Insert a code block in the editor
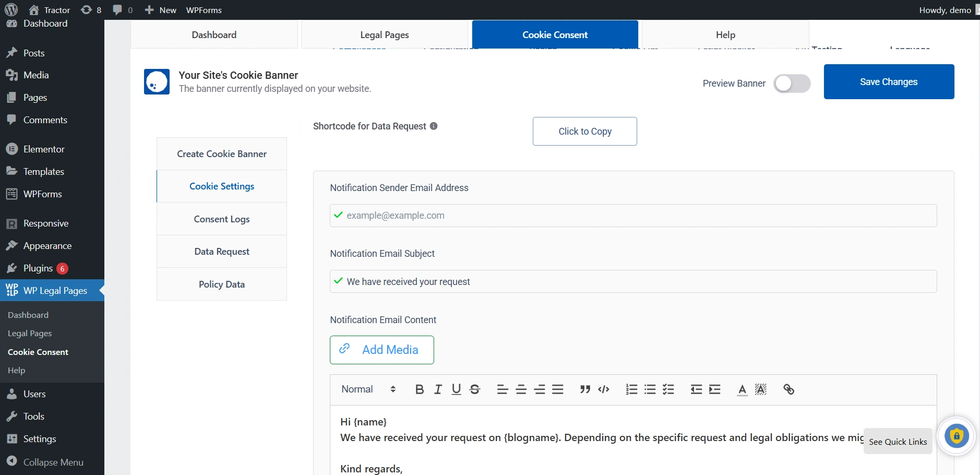The image size is (980, 475). pyautogui.click(x=604, y=389)
